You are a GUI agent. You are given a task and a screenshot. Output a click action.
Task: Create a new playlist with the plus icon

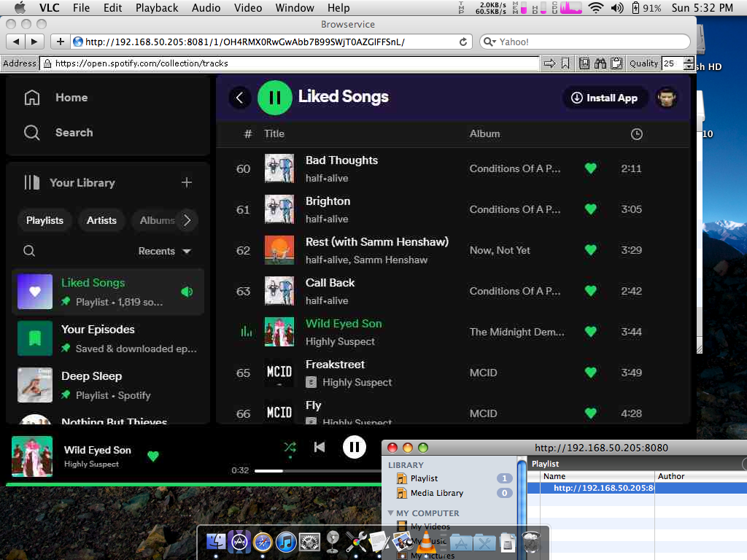187,182
